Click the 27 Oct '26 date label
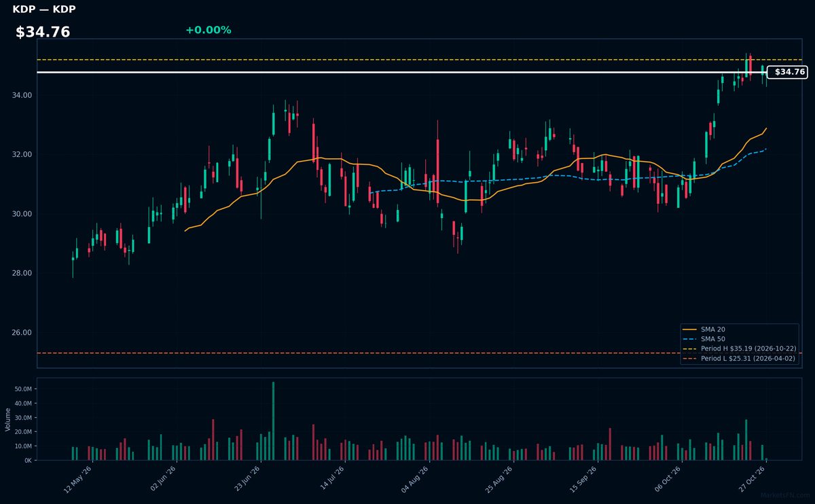Viewport: 815px width, 504px height. tap(753, 480)
